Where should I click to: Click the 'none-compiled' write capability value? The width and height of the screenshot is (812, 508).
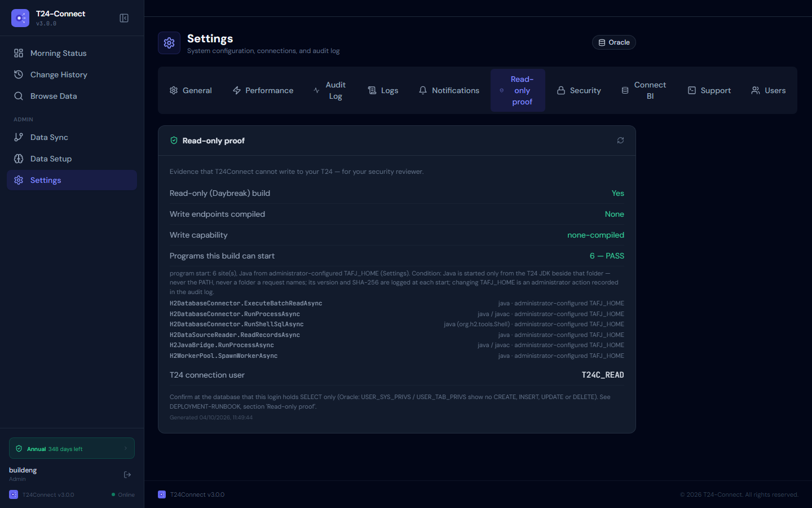pyautogui.click(x=595, y=235)
